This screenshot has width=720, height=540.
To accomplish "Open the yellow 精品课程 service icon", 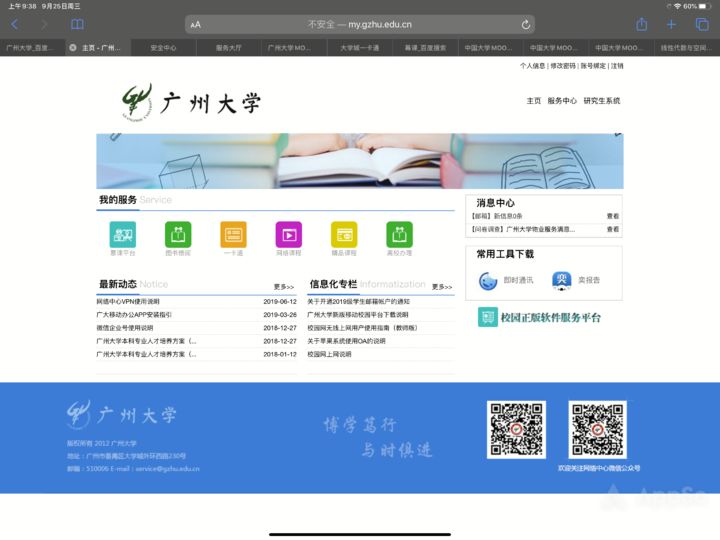I will pos(344,235).
